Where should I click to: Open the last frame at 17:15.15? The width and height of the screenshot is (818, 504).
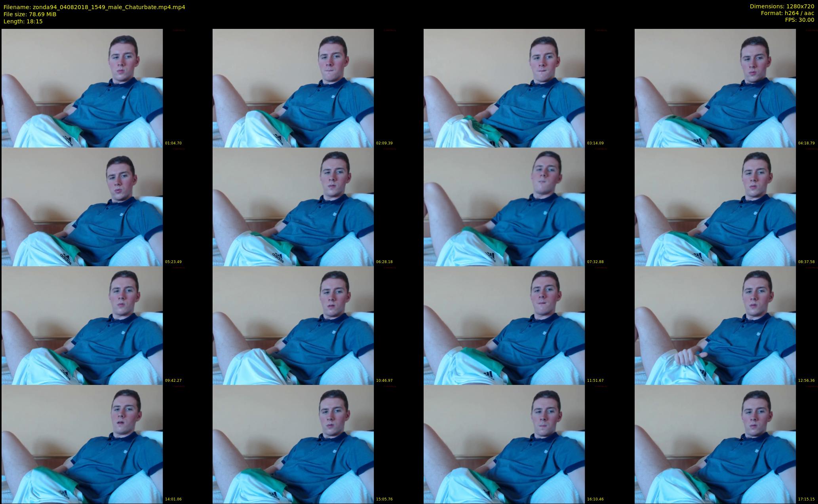pos(715,444)
